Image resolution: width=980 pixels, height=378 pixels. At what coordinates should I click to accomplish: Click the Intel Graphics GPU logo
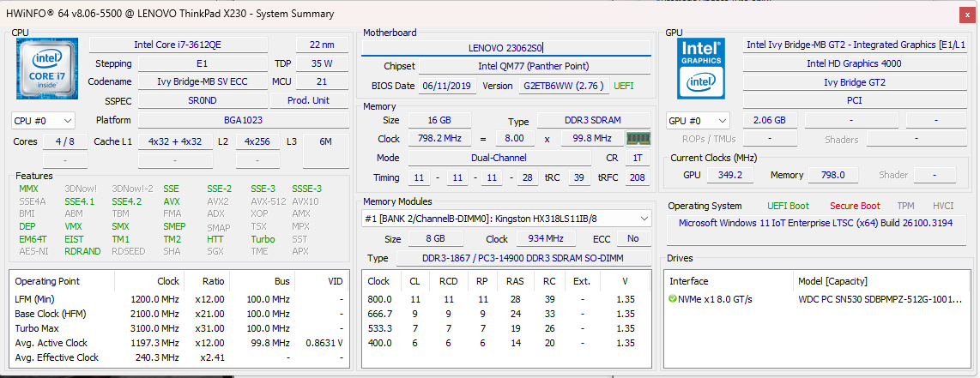(700, 69)
